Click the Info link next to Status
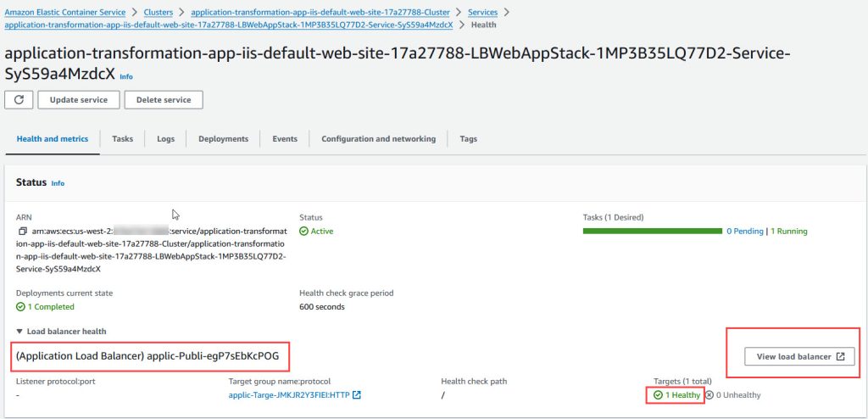868x419 pixels. [x=58, y=183]
